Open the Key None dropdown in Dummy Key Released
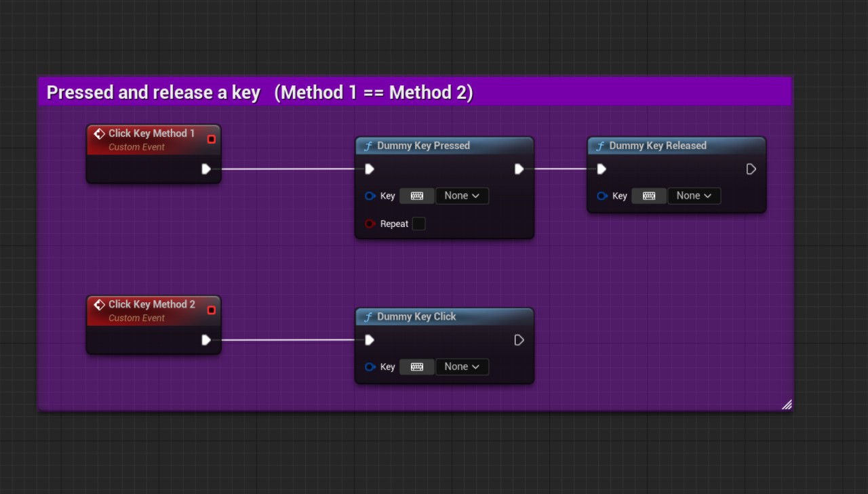Image resolution: width=868 pixels, height=494 pixels. [x=694, y=196]
